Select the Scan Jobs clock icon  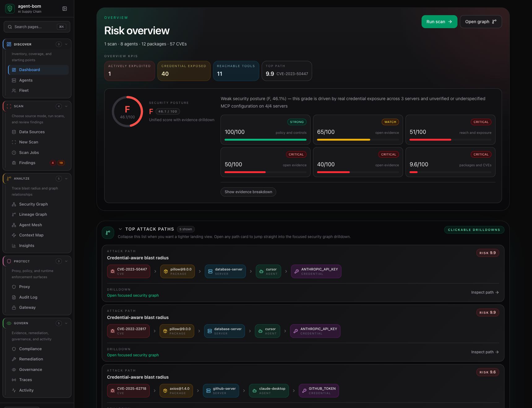point(14,152)
